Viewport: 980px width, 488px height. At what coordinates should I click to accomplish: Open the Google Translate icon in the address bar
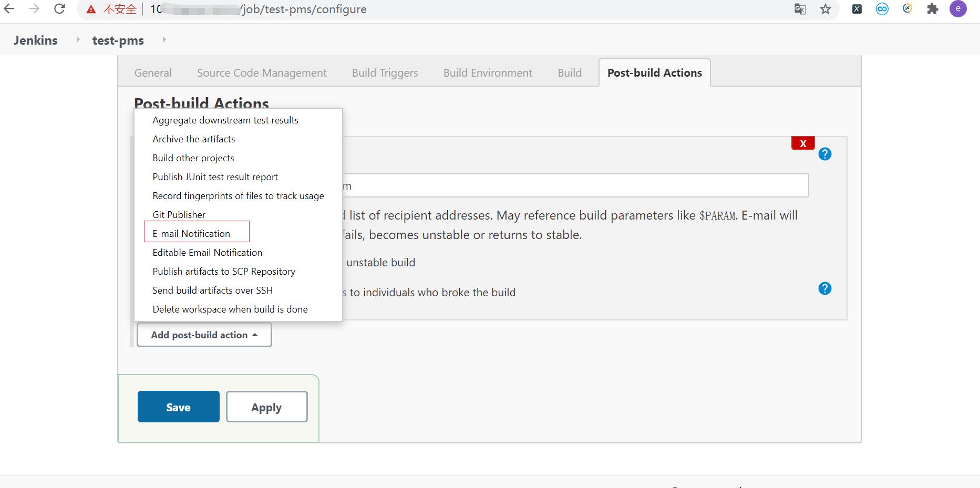(x=799, y=9)
